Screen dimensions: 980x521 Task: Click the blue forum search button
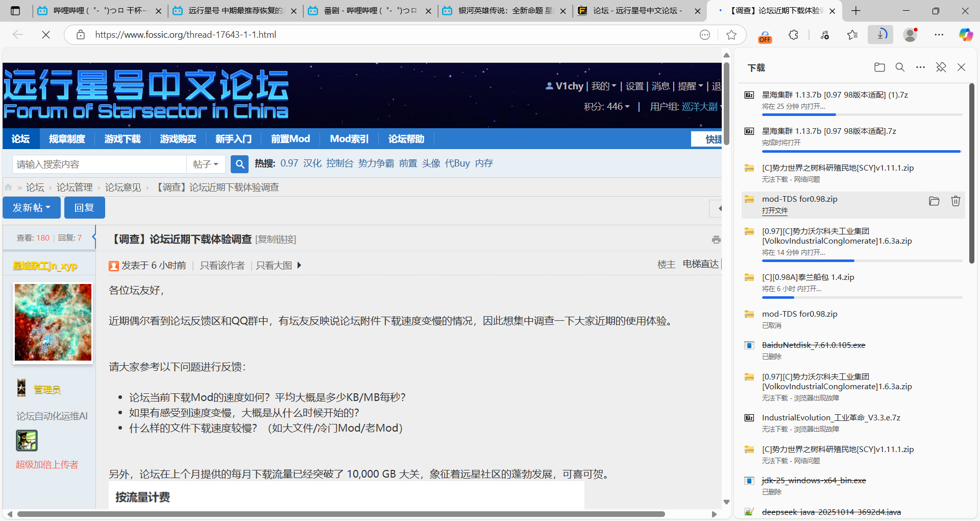point(239,164)
